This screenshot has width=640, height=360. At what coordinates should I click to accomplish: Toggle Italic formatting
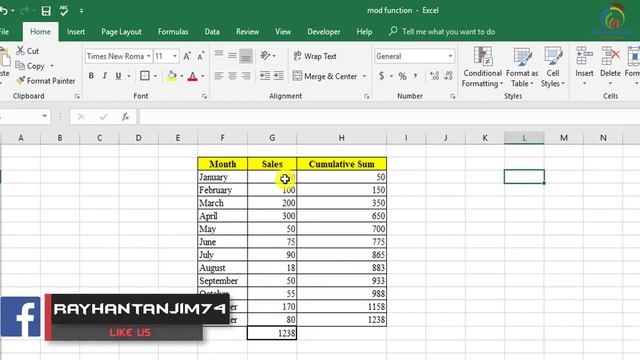click(104, 76)
